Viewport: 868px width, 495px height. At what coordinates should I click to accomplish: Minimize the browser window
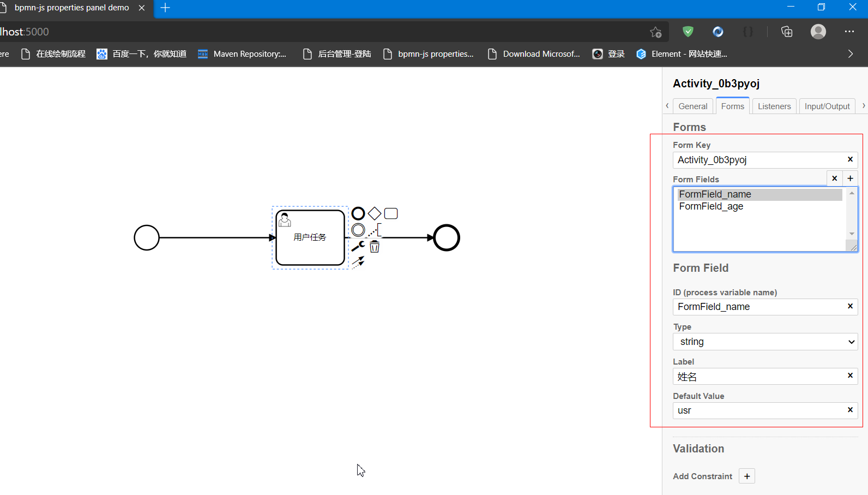click(791, 7)
